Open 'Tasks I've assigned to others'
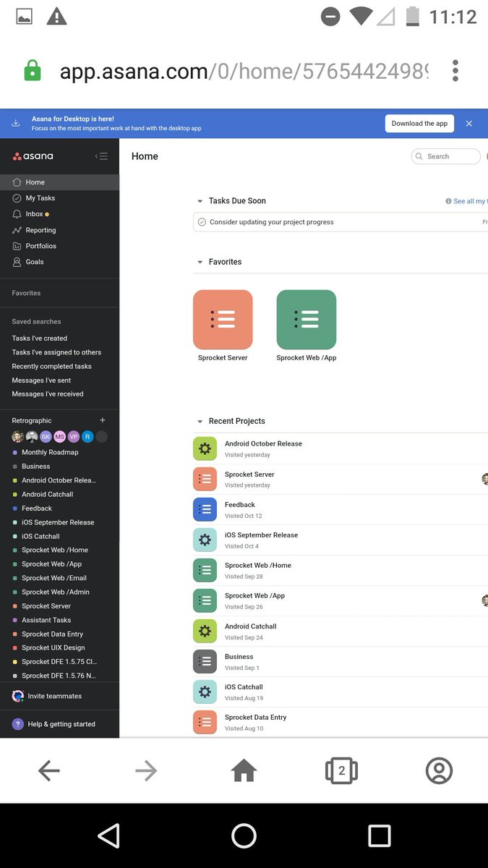Viewport: 488px width, 868px height. [x=56, y=352]
